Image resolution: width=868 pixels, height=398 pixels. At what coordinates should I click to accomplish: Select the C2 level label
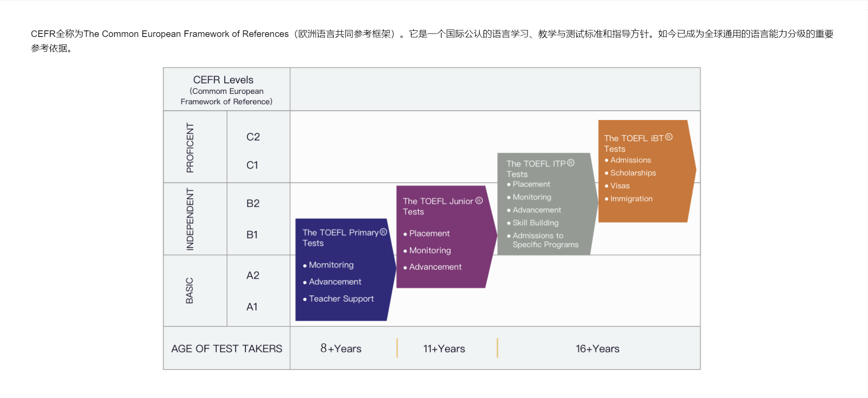pyautogui.click(x=253, y=137)
